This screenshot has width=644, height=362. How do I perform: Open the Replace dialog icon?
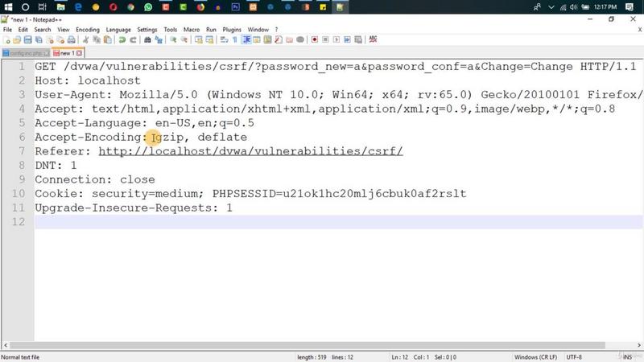tap(159, 39)
